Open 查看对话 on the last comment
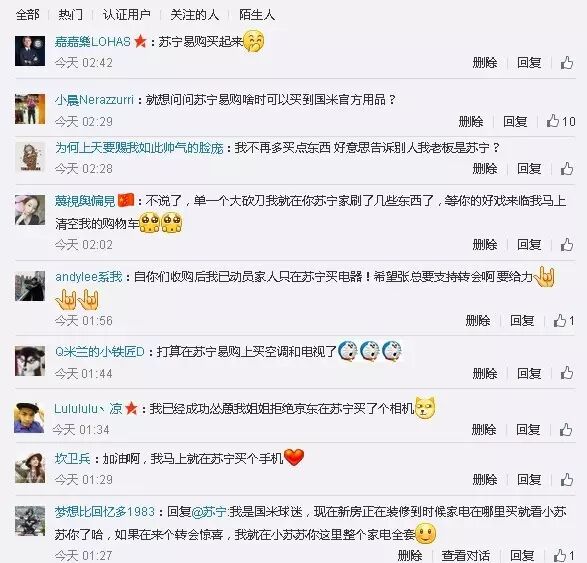The height and width of the screenshot is (563, 587). (x=465, y=555)
